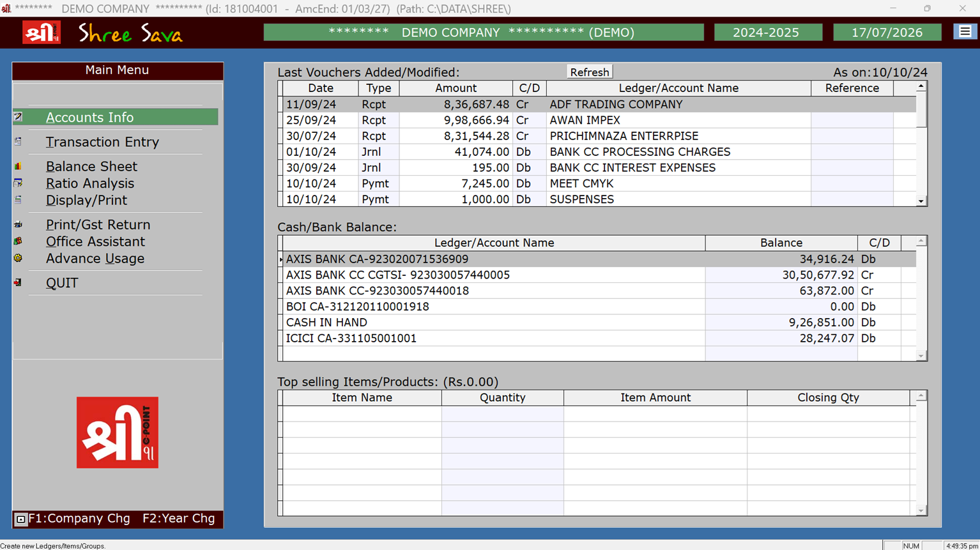Viewport: 980px width, 550px height.
Task: Open Accounts Info menu
Action: pos(116,117)
